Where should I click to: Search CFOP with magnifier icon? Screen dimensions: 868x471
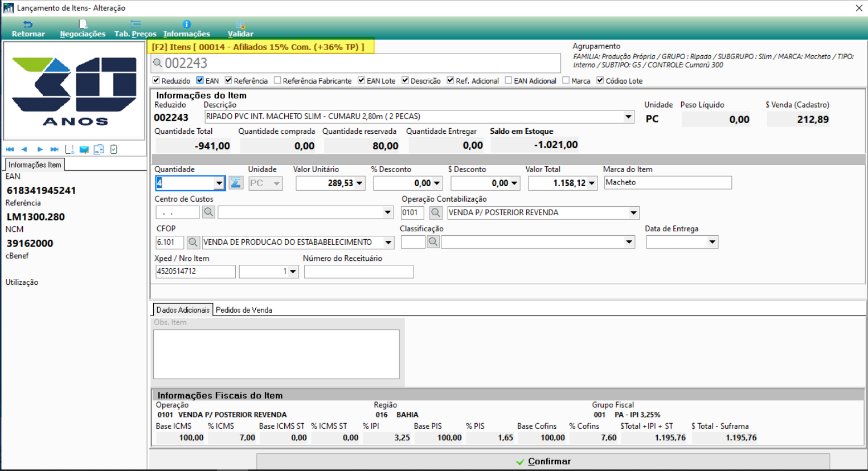[x=193, y=242]
